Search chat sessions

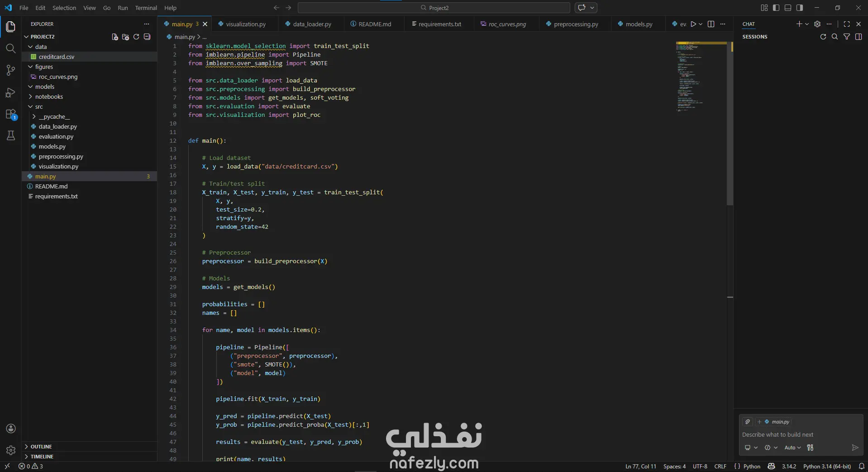[835, 37]
